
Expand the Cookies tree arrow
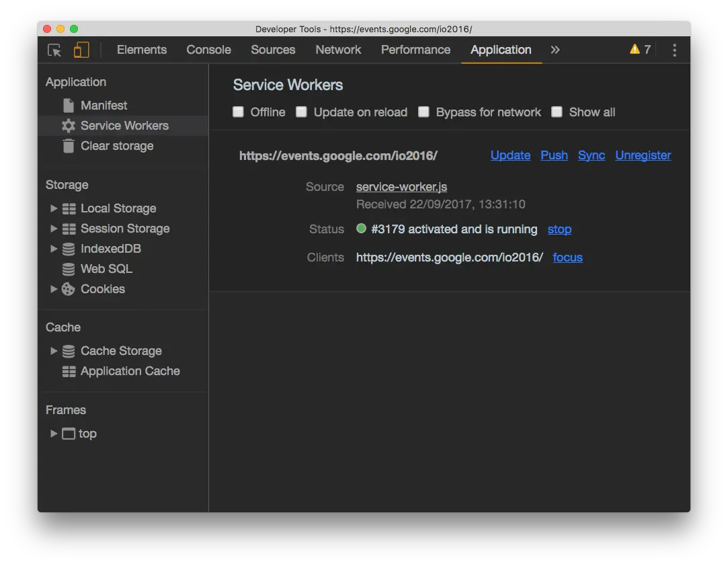53,289
